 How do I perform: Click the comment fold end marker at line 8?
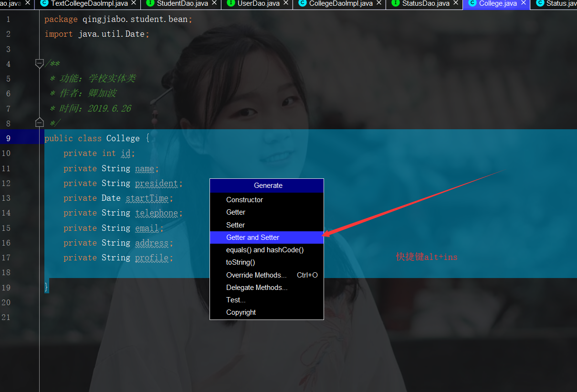point(40,123)
